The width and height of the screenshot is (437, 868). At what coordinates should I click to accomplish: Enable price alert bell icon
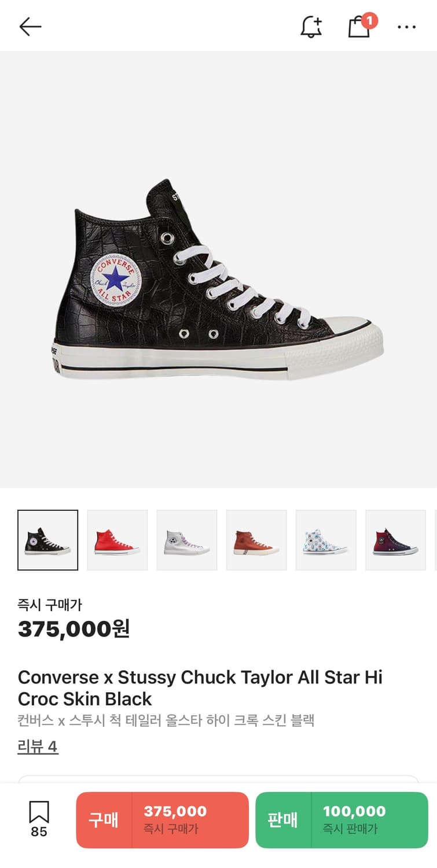point(311,27)
